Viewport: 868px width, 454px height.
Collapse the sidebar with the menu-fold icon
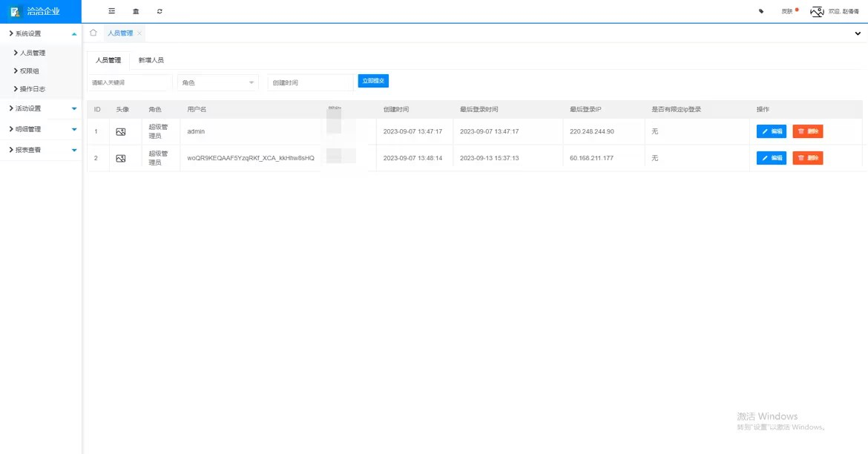(x=111, y=11)
